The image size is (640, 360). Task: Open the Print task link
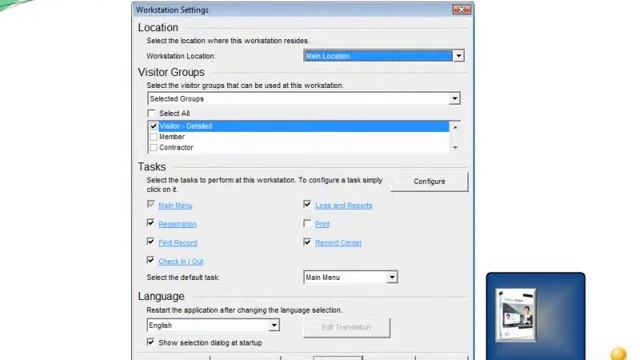(322, 224)
